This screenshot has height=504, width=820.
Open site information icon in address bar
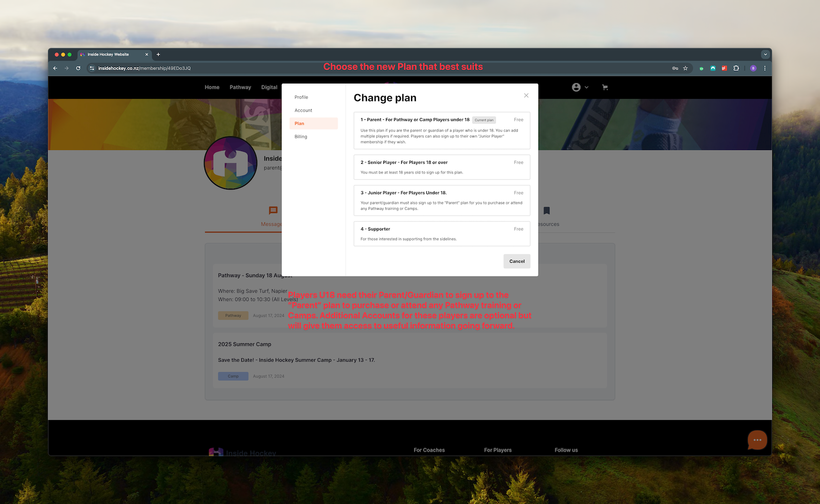click(x=92, y=68)
